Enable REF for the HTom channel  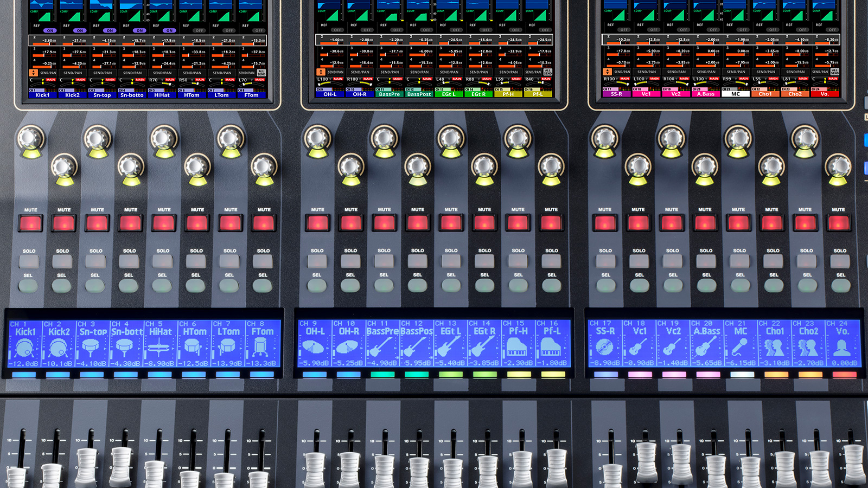[199, 30]
